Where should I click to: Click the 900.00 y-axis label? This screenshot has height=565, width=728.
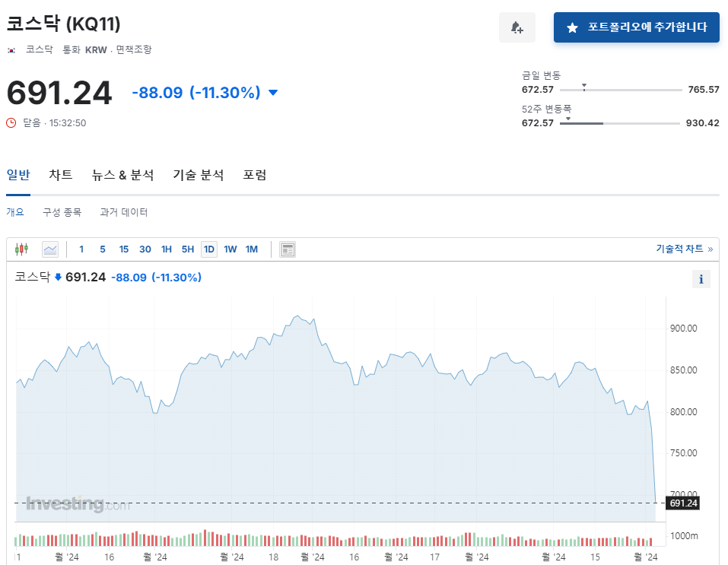(x=683, y=329)
